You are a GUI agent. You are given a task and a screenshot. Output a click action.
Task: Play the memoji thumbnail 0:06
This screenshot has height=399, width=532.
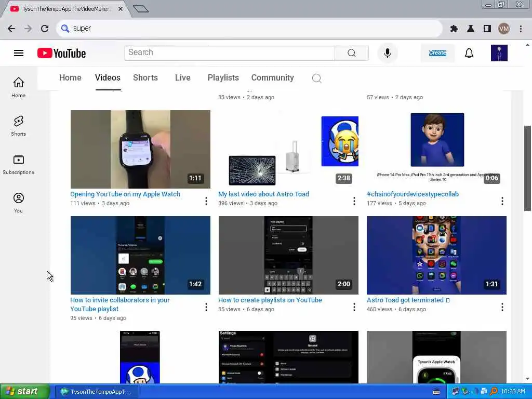(x=436, y=149)
